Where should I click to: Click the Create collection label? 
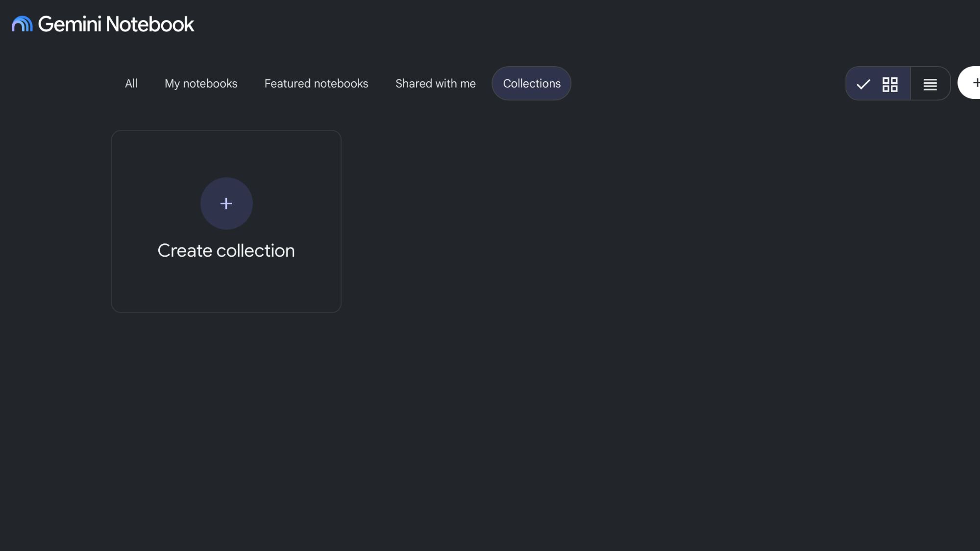226,251
